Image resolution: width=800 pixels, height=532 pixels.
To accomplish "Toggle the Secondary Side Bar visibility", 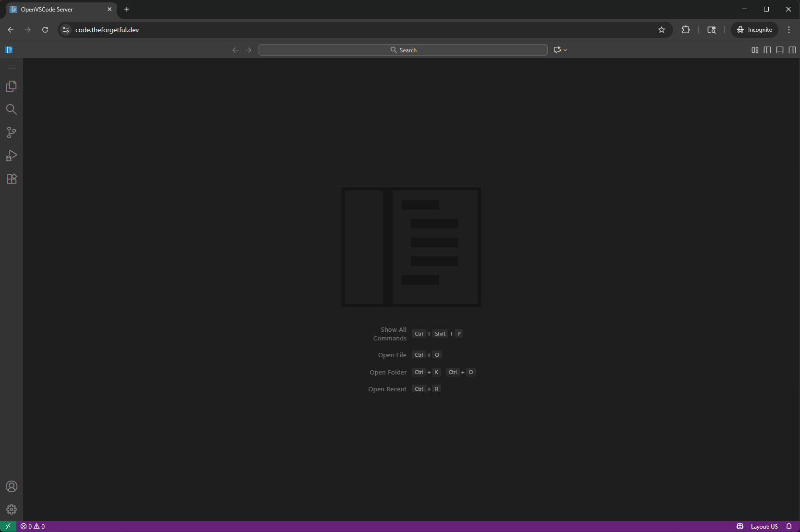I will pos(792,49).
